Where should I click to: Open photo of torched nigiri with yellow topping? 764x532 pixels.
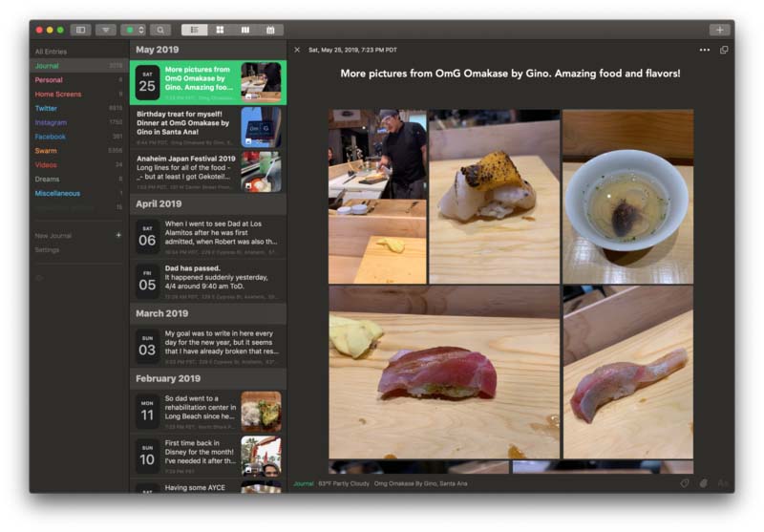[x=494, y=197]
